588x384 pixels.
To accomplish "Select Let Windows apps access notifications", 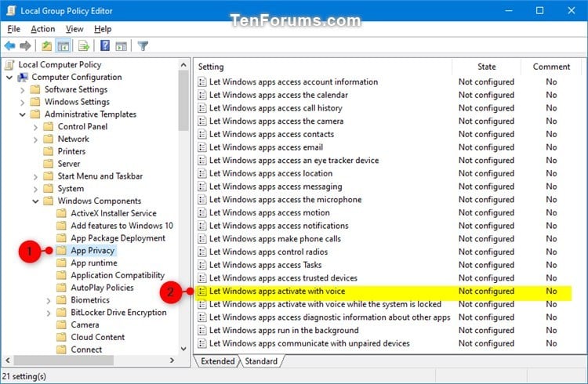I will [278, 226].
